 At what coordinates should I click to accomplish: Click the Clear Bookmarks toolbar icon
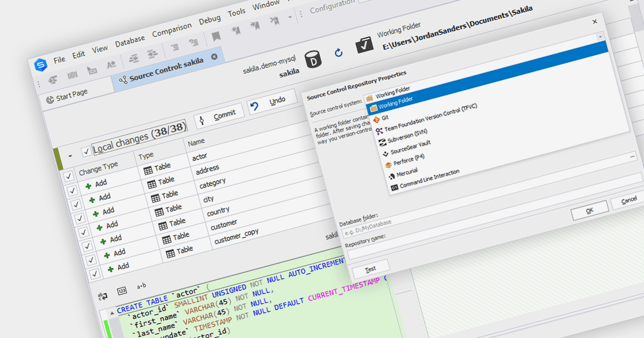[274, 20]
